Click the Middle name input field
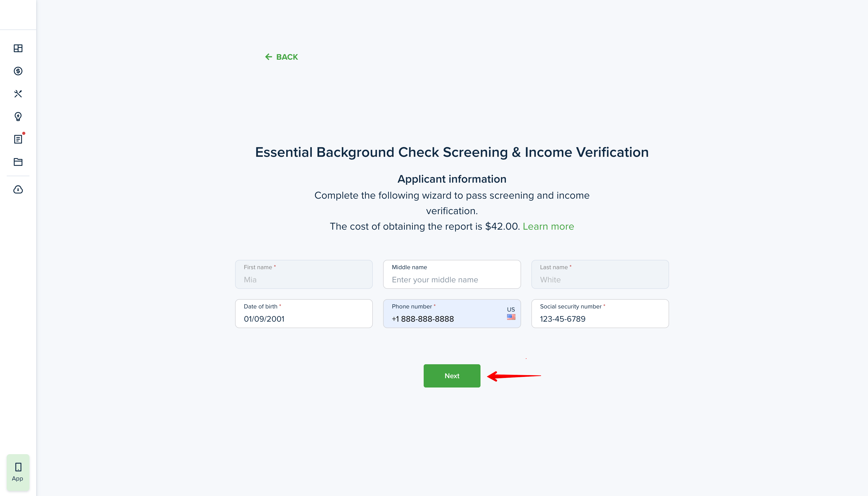The width and height of the screenshot is (868, 496). tap(452, 280)
